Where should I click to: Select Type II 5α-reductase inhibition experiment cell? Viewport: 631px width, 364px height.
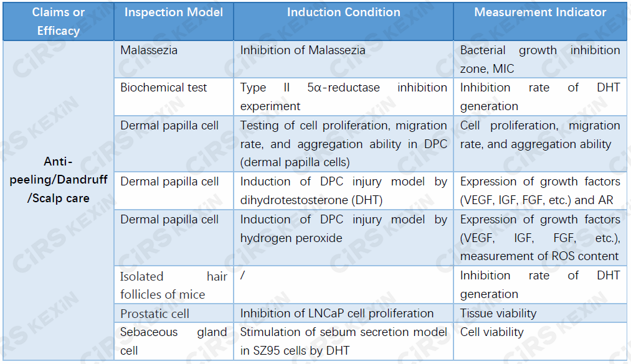point(344,96)
